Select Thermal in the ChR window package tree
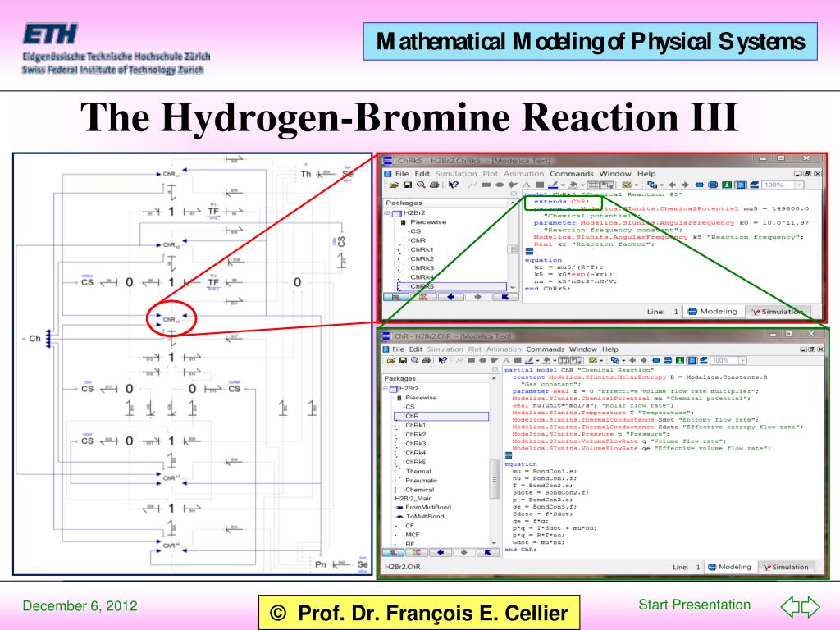This screenshot has height=630, width=840. point(418,472)
